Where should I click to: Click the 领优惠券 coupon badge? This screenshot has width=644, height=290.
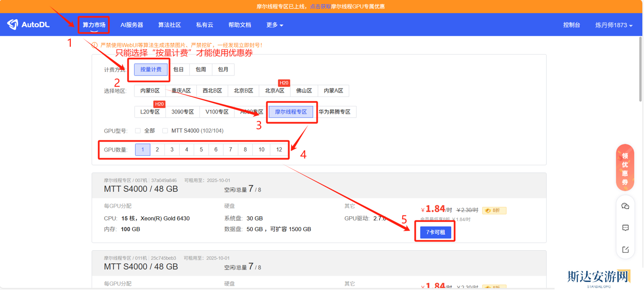tap(625, 168)
